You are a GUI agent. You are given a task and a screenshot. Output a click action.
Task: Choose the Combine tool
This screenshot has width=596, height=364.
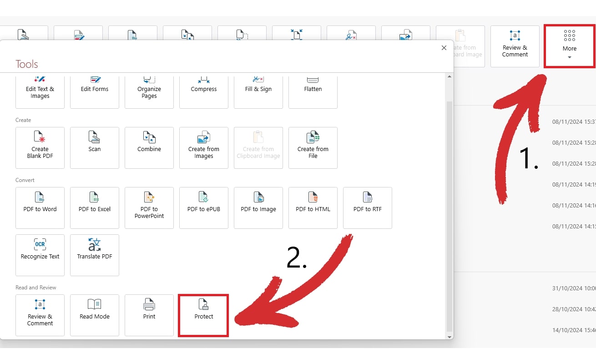149,147
